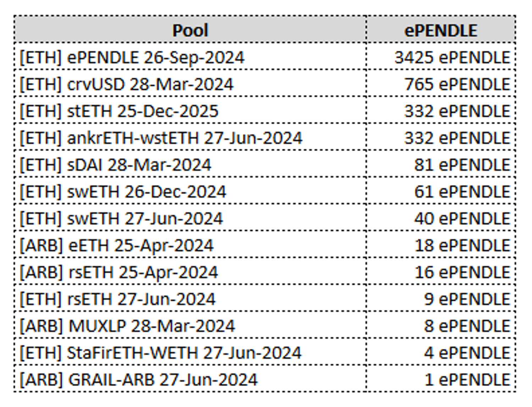The image size is (532, 407).
Task: Select the swETH 26-Dec-2024 pool cell
Action: pyautogui.click(x=123, y=192)
